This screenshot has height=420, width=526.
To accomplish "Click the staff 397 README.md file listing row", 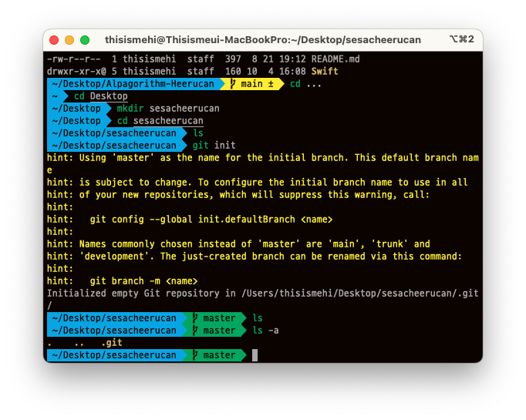I will click(x=204, y=59).
